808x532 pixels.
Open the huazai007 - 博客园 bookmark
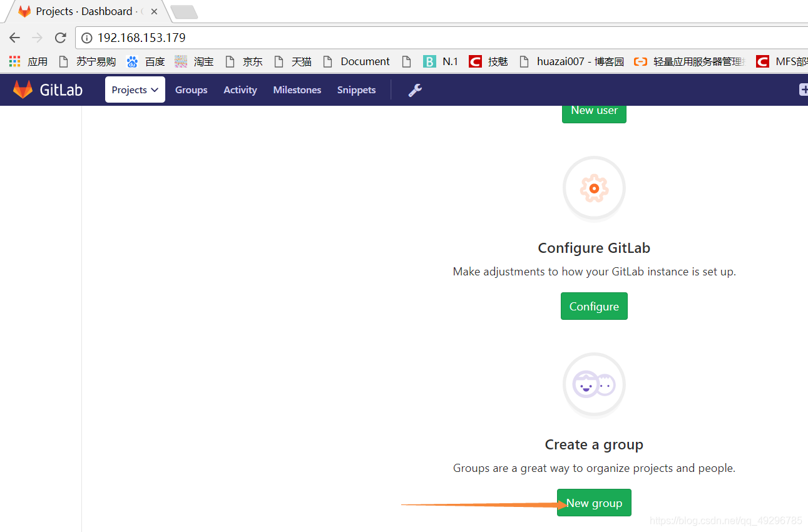(571, 61)
